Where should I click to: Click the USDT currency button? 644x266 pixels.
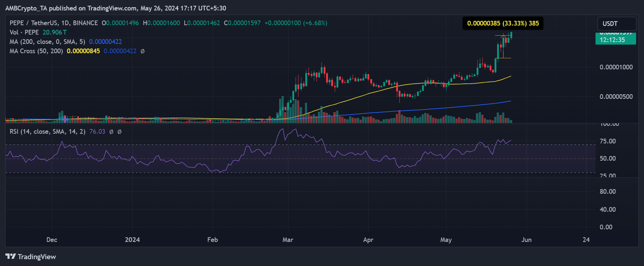coord(617,24)
